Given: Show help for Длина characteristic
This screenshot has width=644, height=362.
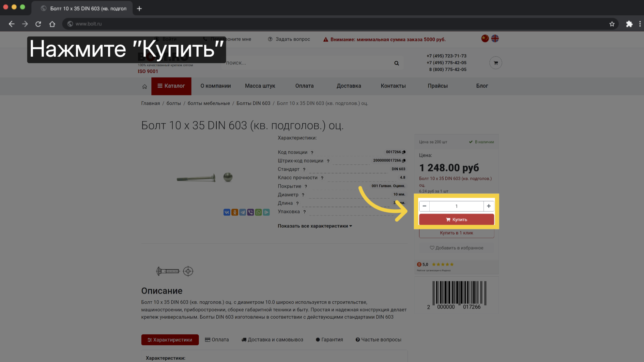Looking at the screenshot, I should [297, 203].
